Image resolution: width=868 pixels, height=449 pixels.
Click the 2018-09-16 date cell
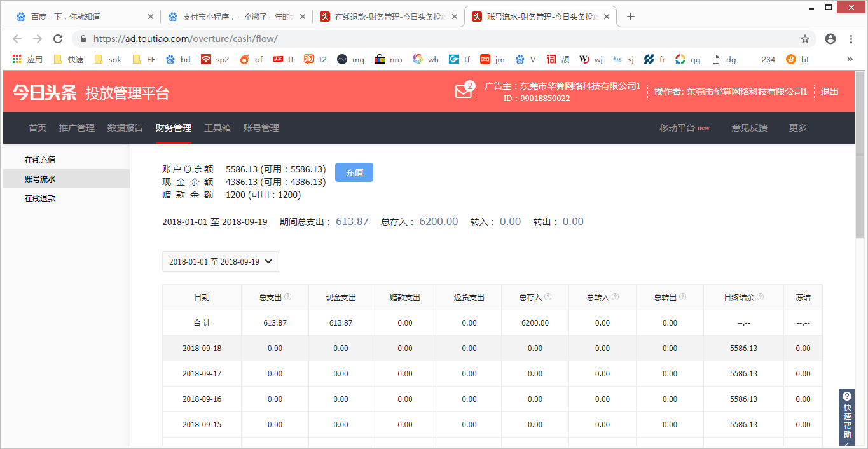(x=202, y=399)
